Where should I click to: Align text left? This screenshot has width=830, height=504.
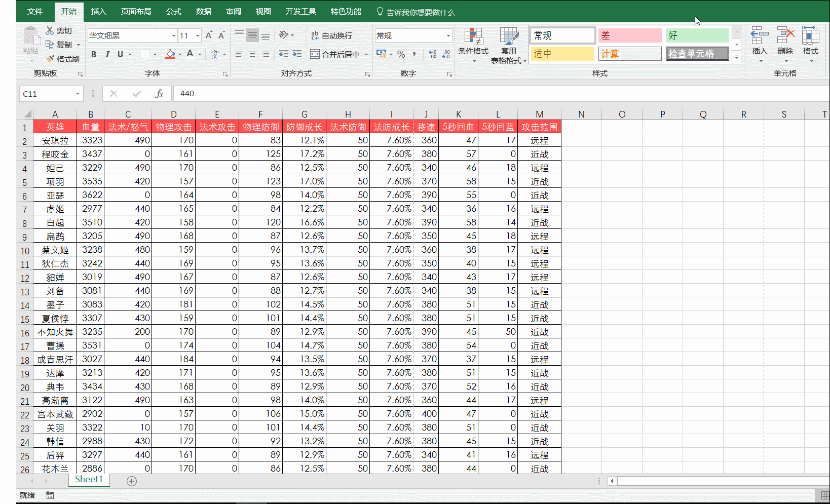(239, 54)
